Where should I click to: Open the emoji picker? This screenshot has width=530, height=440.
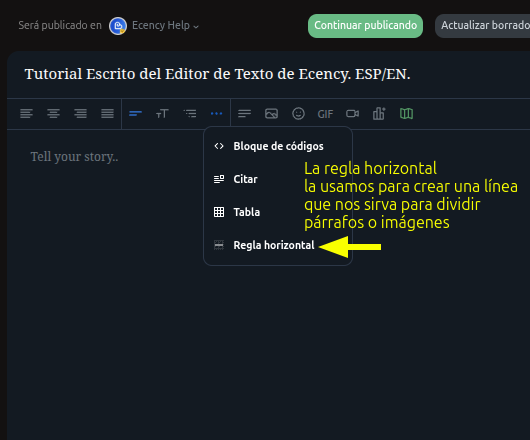(x=298, y=114)
